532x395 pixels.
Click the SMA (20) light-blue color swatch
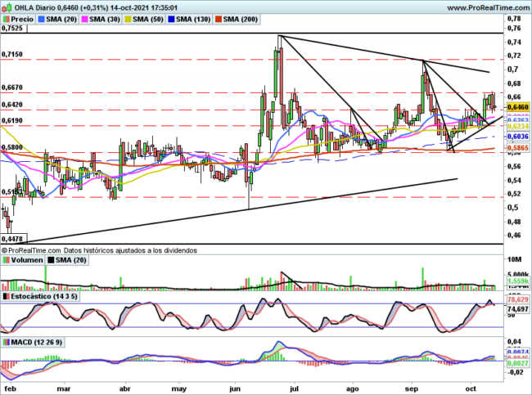[x=42, y=20]
